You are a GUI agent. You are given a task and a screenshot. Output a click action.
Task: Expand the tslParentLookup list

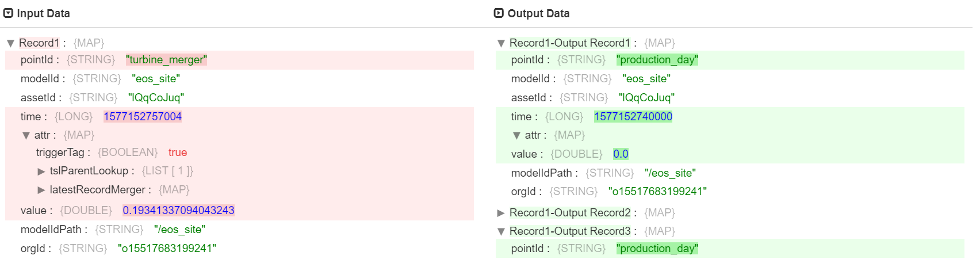(x=41, y=171)
